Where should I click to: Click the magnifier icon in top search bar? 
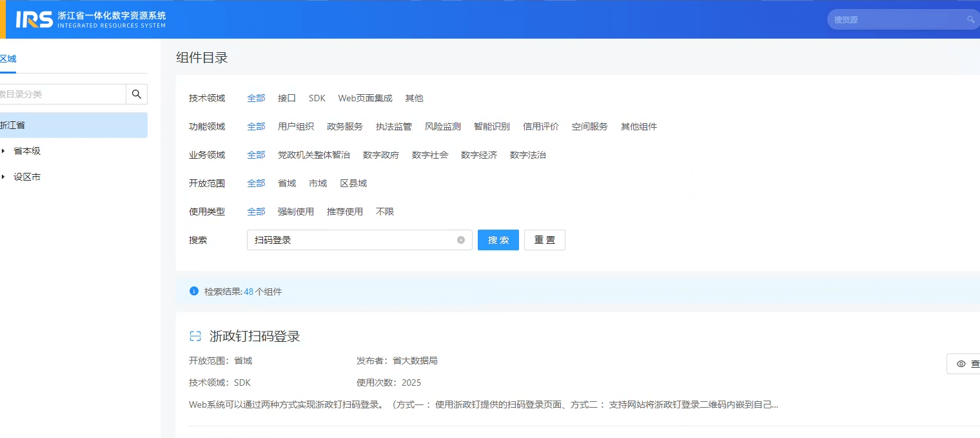[x=970, y=19]
